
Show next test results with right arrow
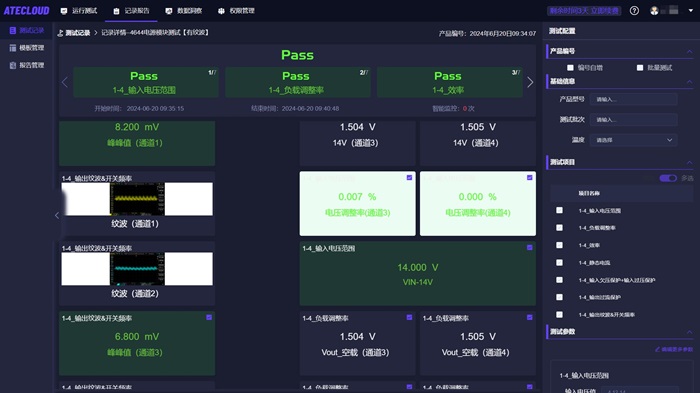(530, 82)
